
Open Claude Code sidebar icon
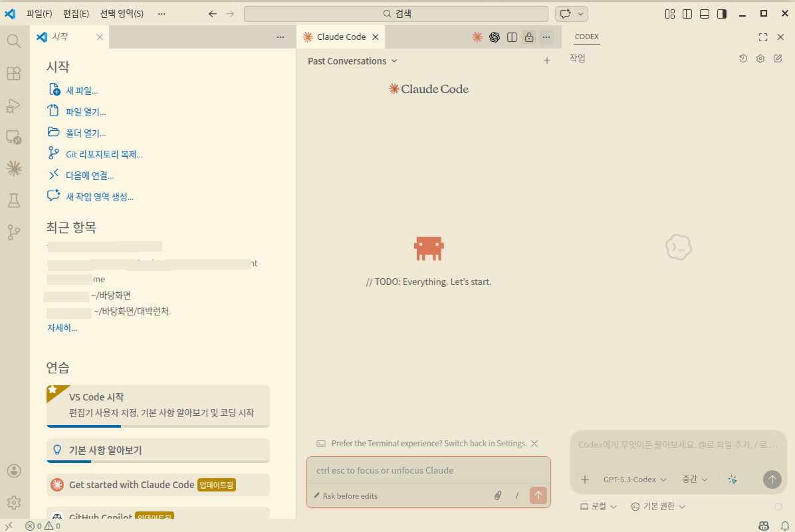coord(14,169)
